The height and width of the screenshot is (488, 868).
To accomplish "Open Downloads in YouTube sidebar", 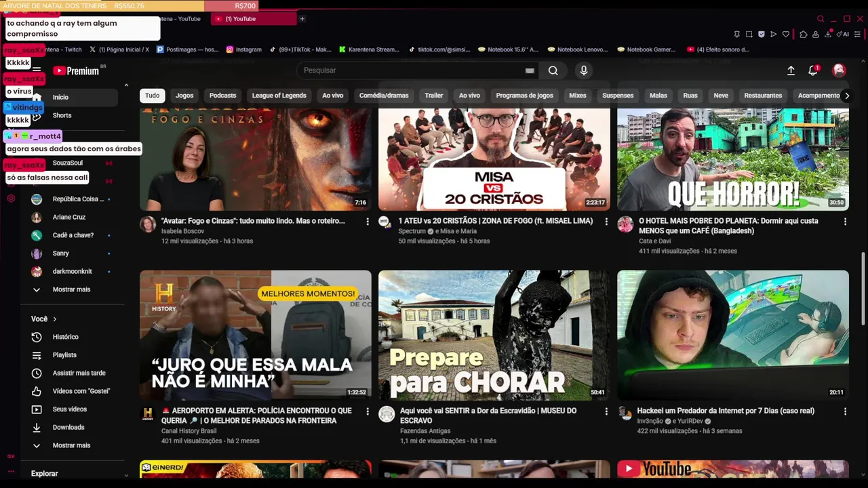I will 73,428.
